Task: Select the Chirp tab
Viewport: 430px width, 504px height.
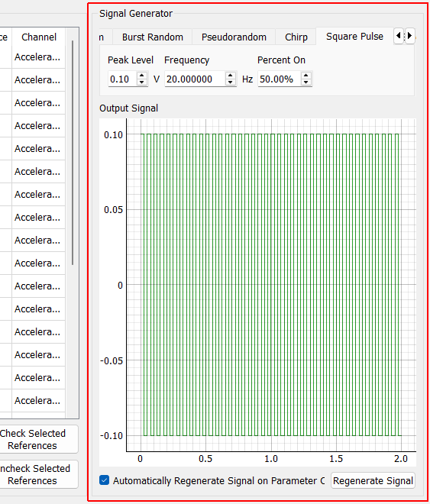Action: [296, 37]
